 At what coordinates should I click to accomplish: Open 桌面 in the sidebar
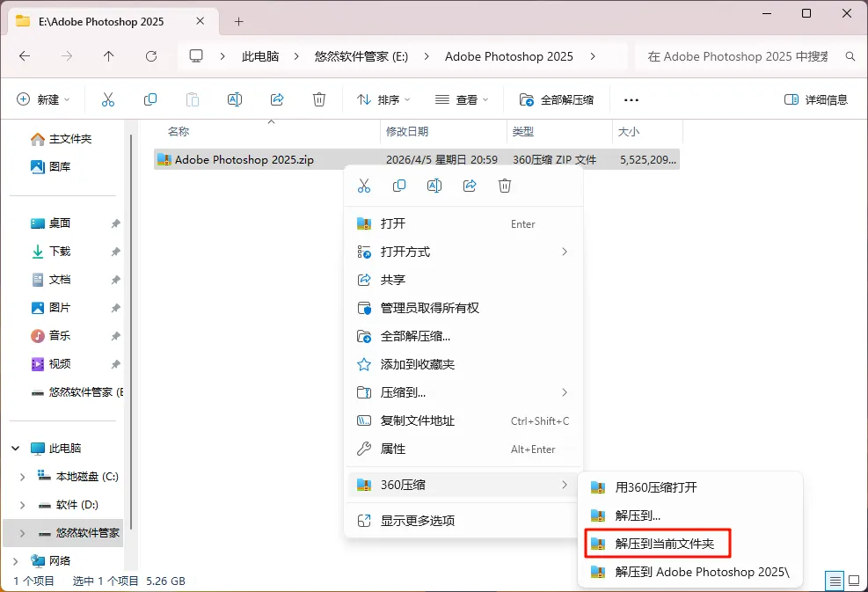pyautogui.click(x=50, y=223)
